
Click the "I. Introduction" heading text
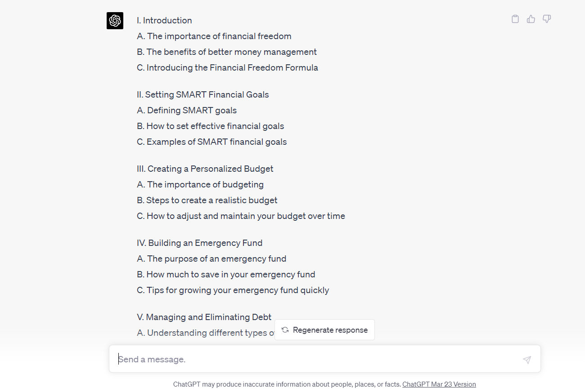(x=164, y=20)
